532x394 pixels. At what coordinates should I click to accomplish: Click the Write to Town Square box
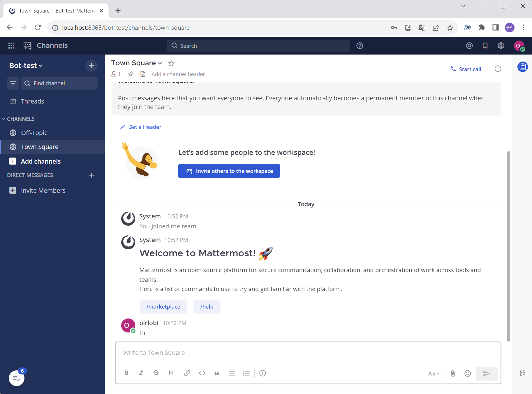coord(308,353)
